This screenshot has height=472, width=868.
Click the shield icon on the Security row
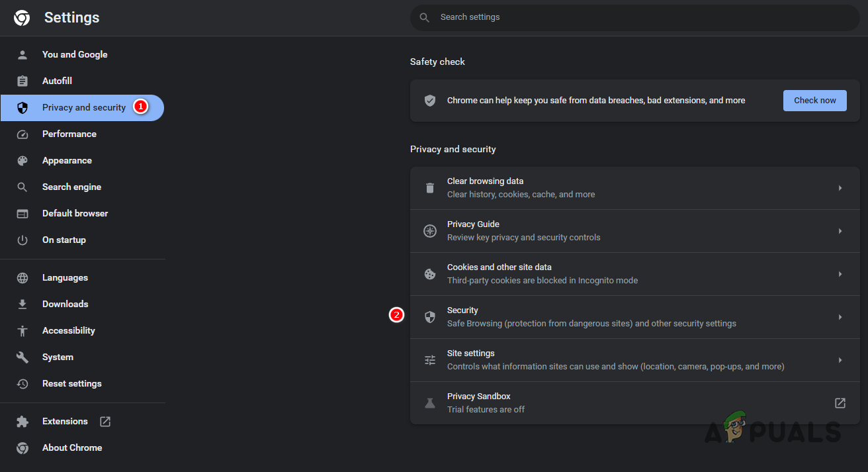coord(430,316)
